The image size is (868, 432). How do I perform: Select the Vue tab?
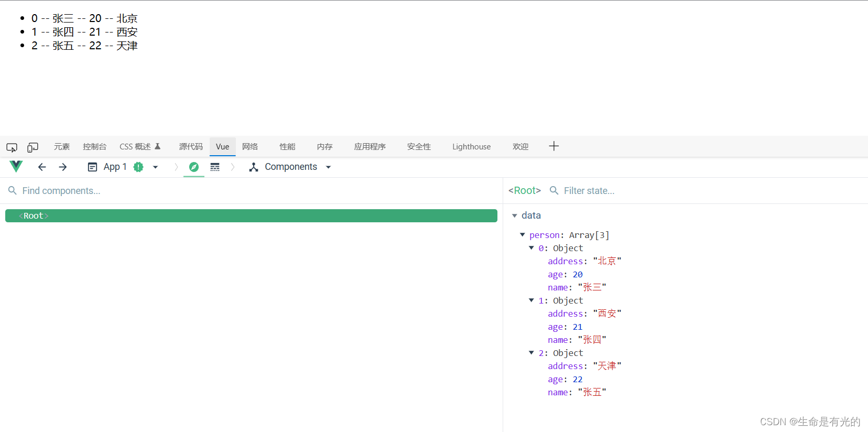pyautogui.click(x=223, y=147)
